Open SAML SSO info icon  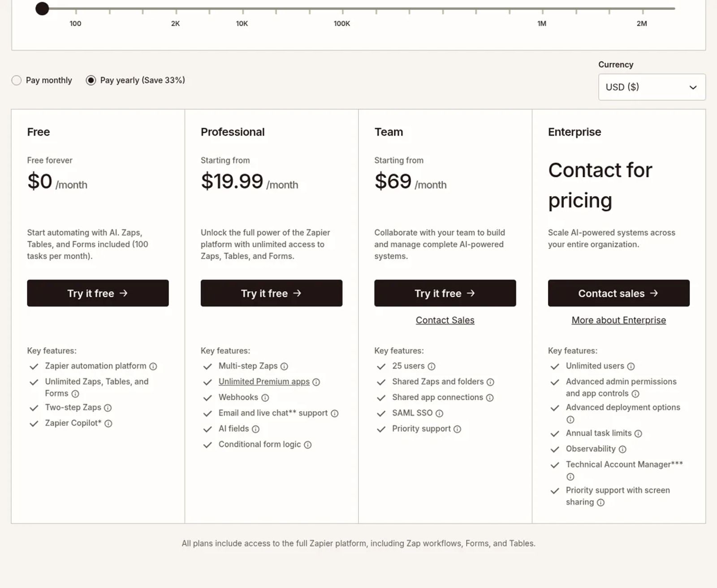pos(440,414)
